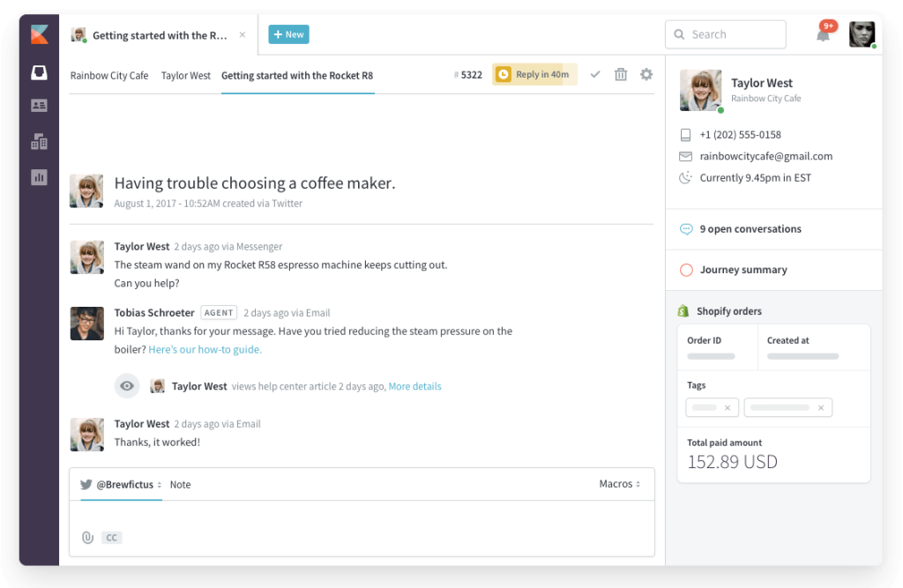Click the paperclip attachment icon

tap(87, 538)
